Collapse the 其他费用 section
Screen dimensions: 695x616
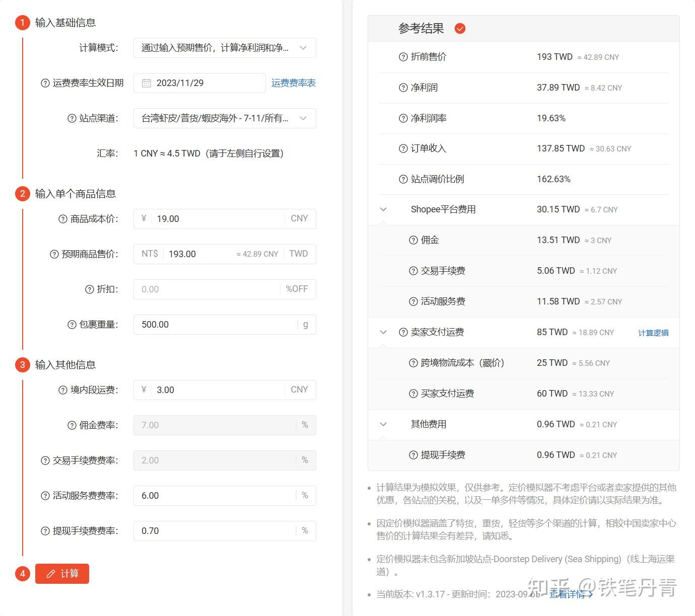point(383,424)
